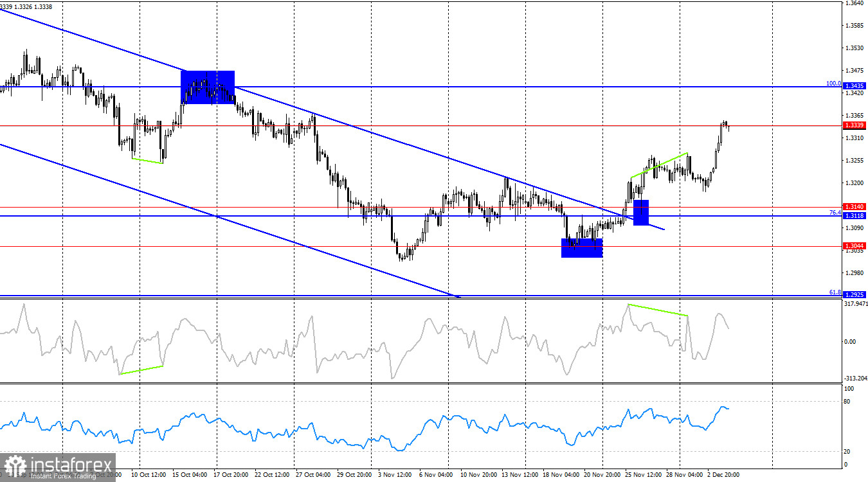
Task: Click the Instant Forex Trading tagline text
Action: click(64, 476)
